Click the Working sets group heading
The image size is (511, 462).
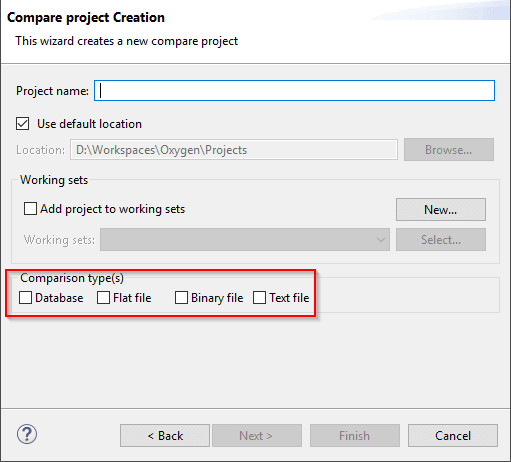point(54,180)
